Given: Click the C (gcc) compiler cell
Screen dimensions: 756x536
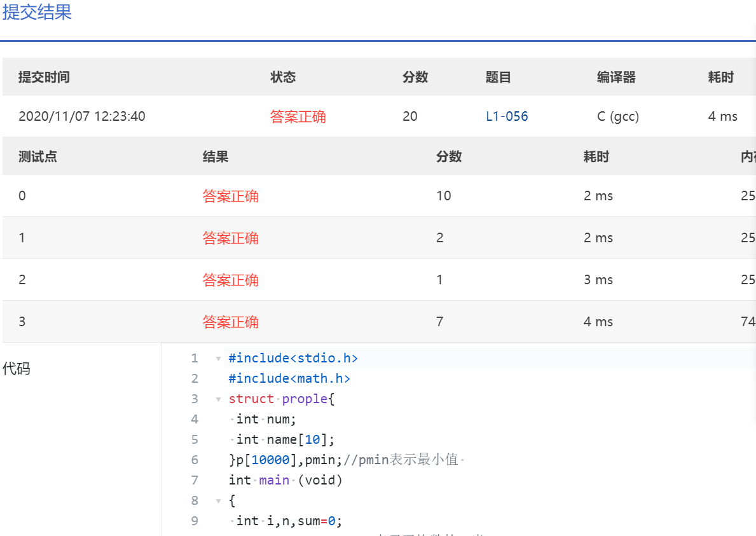Looking at the screenshot, I should (x=617, y=116).
